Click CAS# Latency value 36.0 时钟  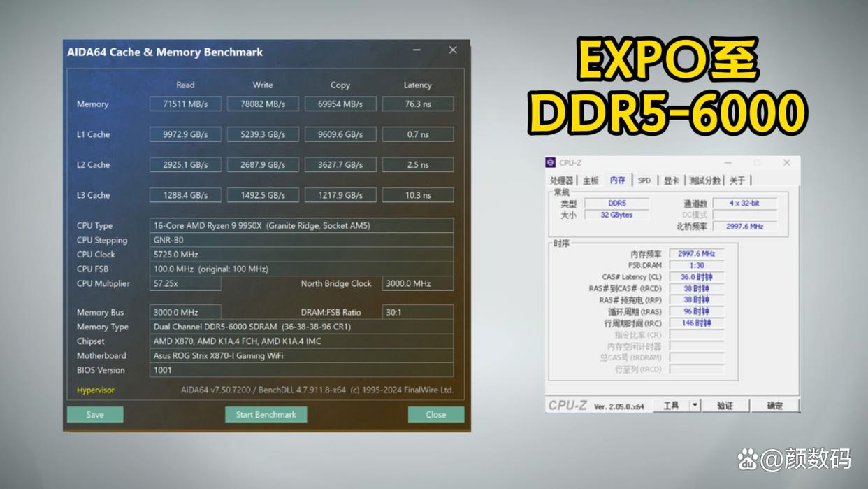click(x=697, y=277)
